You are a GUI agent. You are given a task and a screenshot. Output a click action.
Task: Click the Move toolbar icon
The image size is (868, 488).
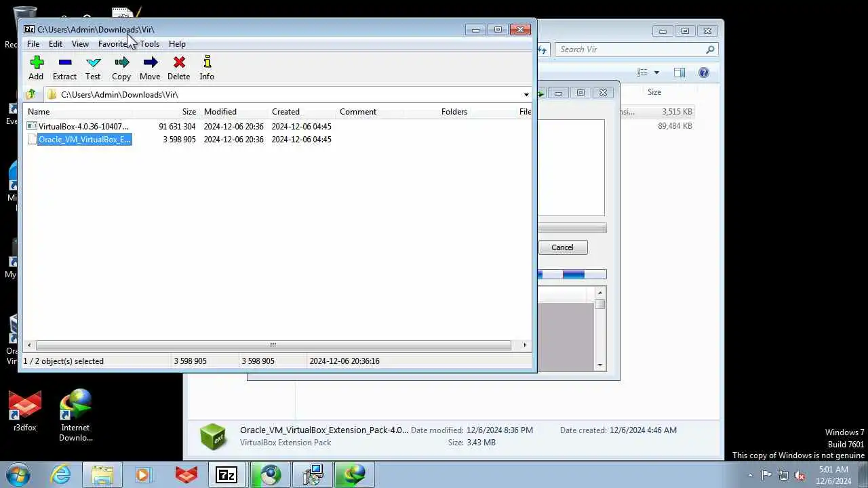pyautogui.click(x=150, y=68)
